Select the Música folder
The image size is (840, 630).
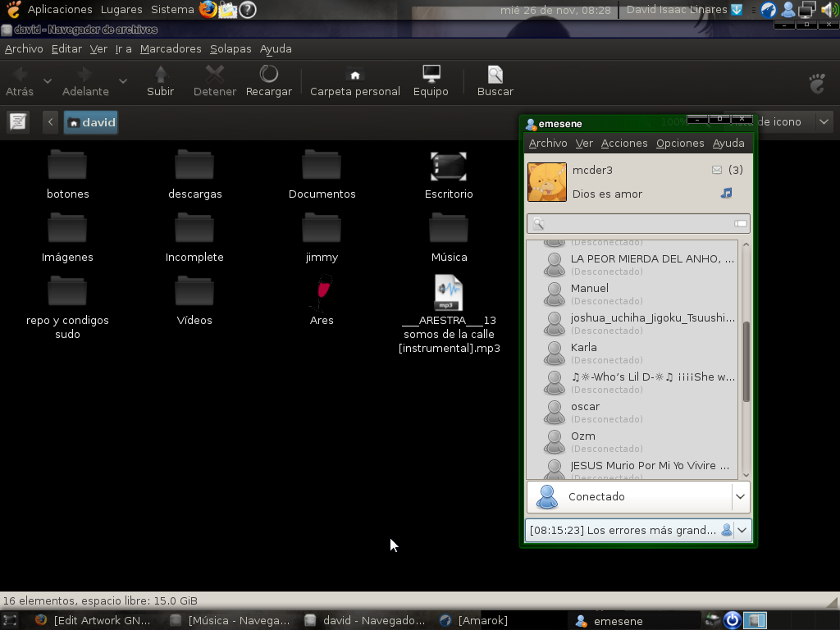tap(449, 239)
